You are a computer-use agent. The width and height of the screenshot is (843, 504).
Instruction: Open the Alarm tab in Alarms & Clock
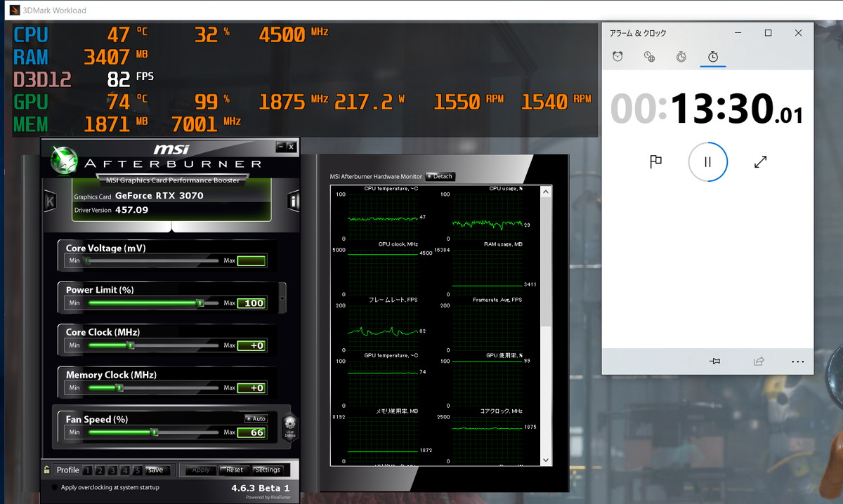click(x=617, y=57)
